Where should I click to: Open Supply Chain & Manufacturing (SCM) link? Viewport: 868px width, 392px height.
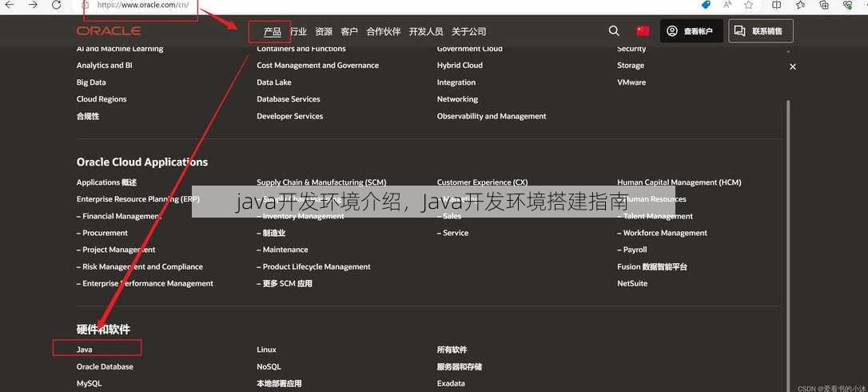(x=321, y=182)
